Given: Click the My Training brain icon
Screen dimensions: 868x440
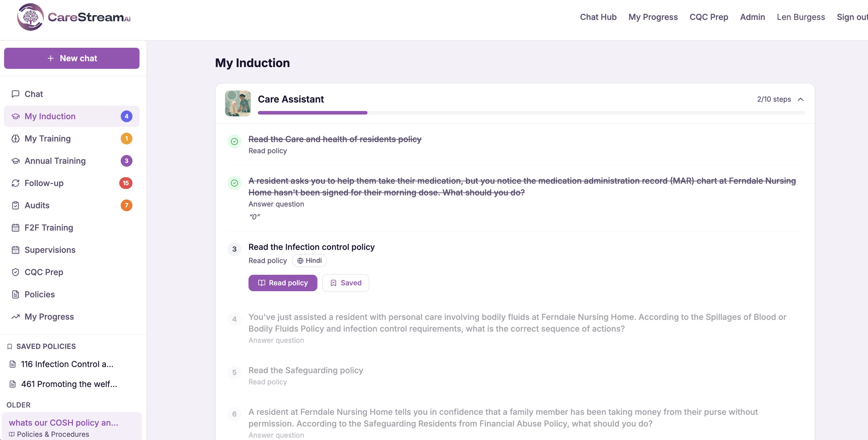Looking at the screenshot, I should [x=15, y=139].
